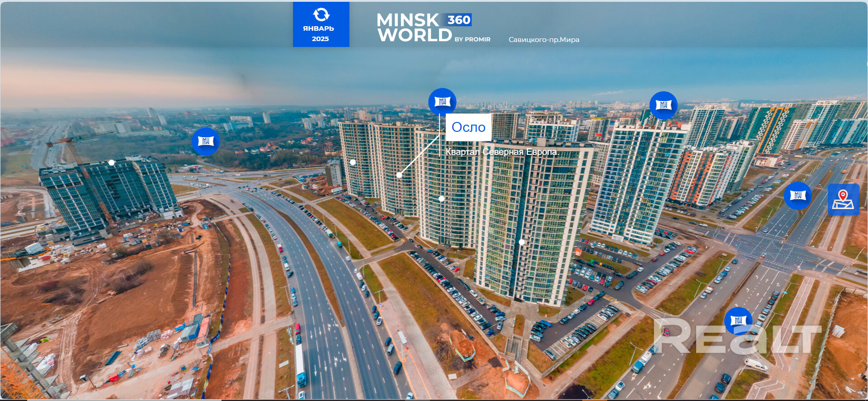Click white dot linked to Осло by line
868x401 pixels.
click(399, 175)
